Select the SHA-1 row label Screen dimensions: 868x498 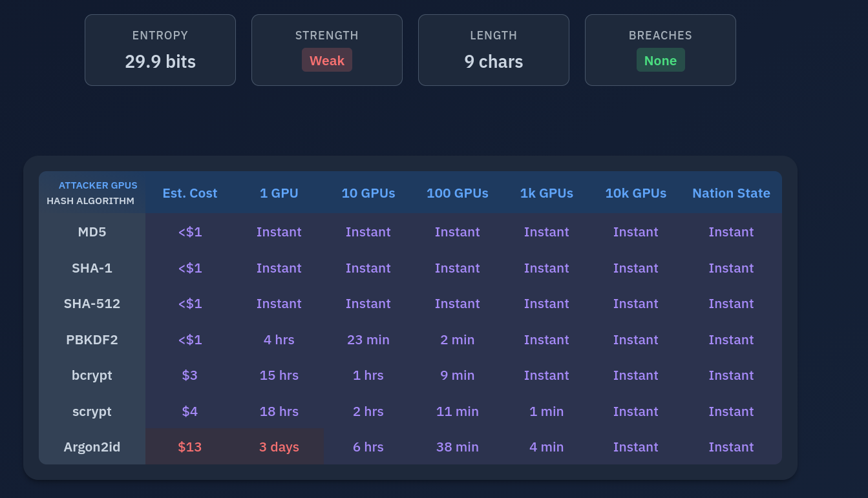(92, 268)
